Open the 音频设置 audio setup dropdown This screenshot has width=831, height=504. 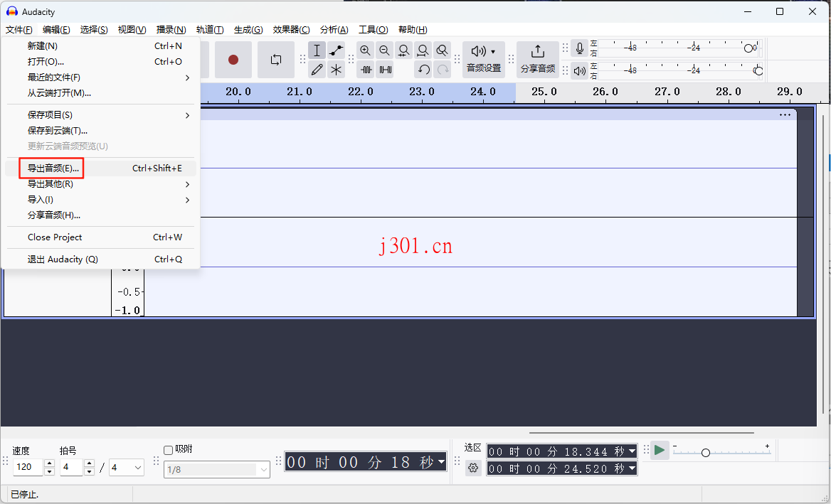483,60
